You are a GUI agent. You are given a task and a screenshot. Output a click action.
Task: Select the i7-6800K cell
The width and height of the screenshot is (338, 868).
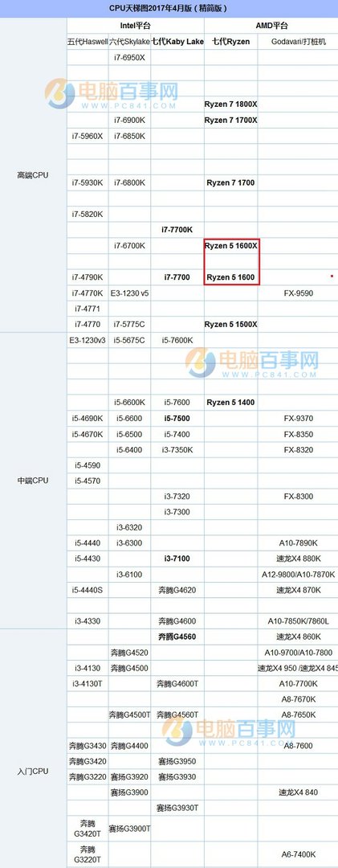click(x=129, y=182)
